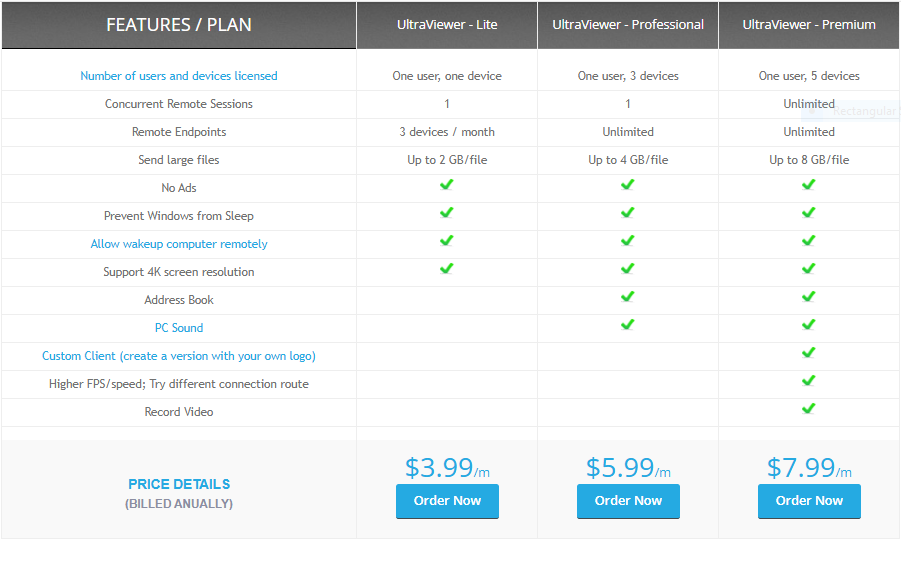Click the Professional Address Book checkmark

point(628,297)
